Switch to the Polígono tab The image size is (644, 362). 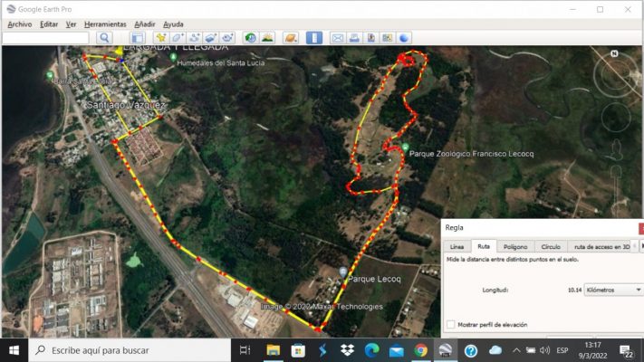click(x=515, y=247)
